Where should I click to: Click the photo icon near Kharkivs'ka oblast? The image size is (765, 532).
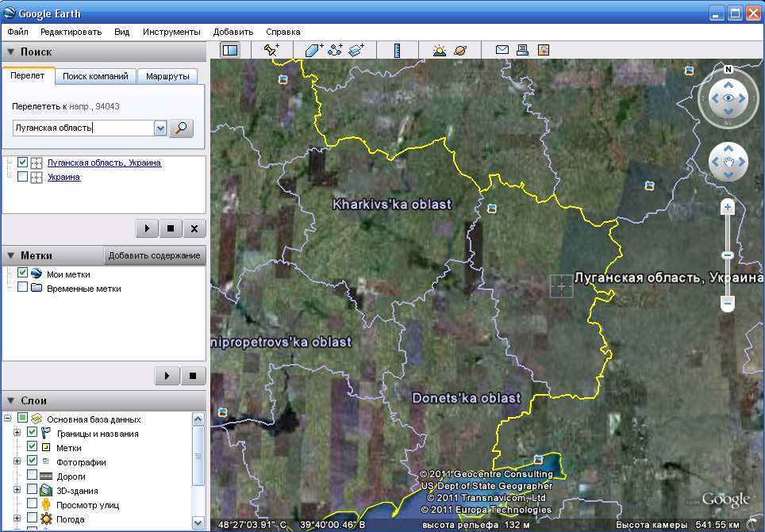[x=492, y=209]
